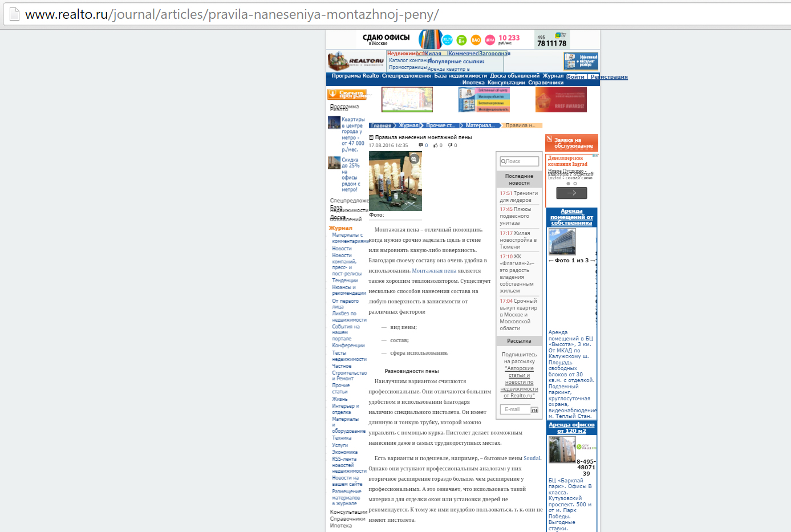Open the RREF AWARDS banner
The height and width of the screenshot is (532, 791).
pyautogui.click(x=561, y=99)
